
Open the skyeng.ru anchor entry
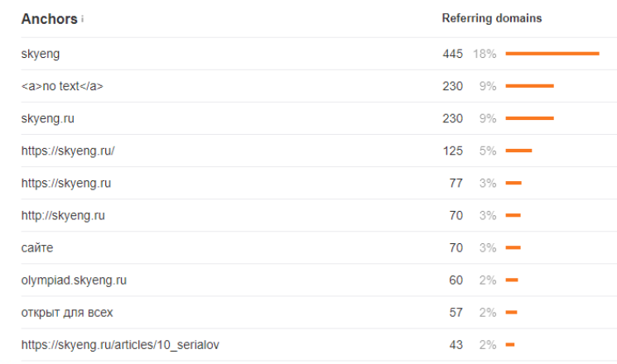48,118
